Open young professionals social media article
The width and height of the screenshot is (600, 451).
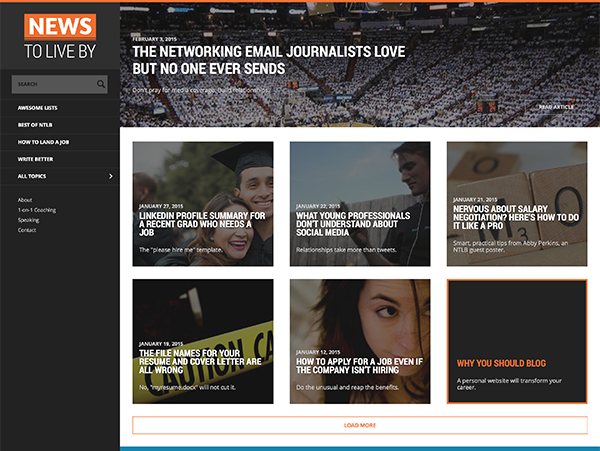coord(359,203)
